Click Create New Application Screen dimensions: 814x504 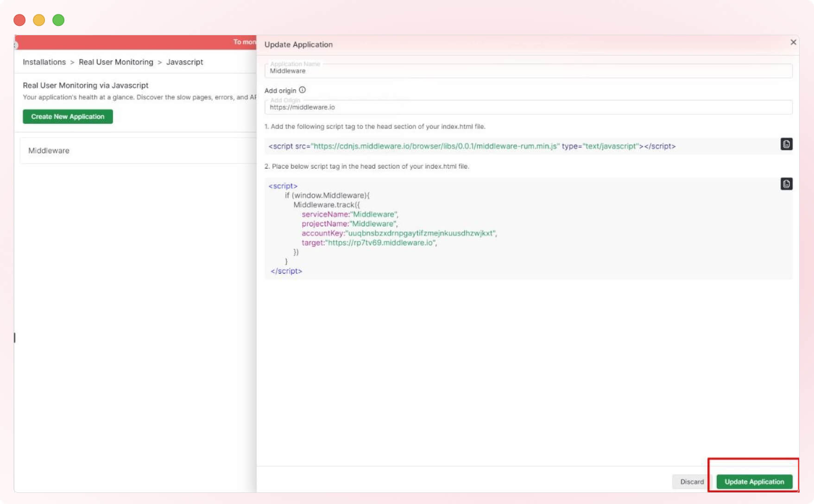pyautogui.click(x=68, y=116)
